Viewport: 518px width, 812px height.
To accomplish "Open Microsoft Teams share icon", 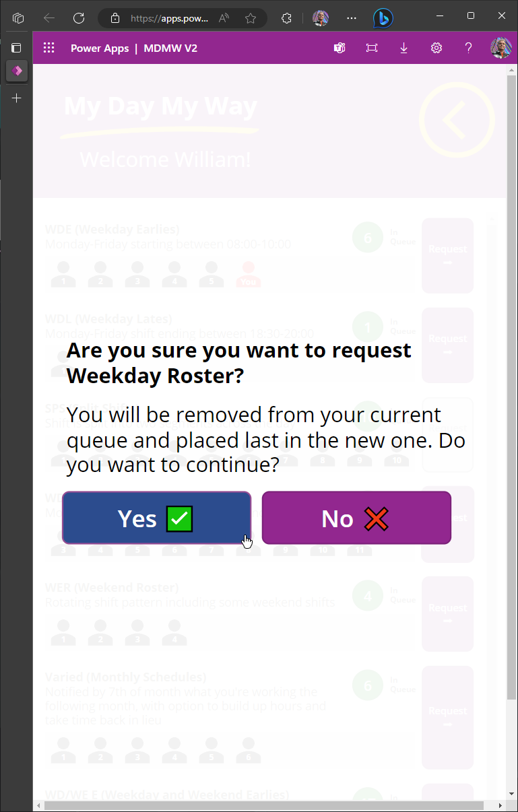I will pos(339,48).
